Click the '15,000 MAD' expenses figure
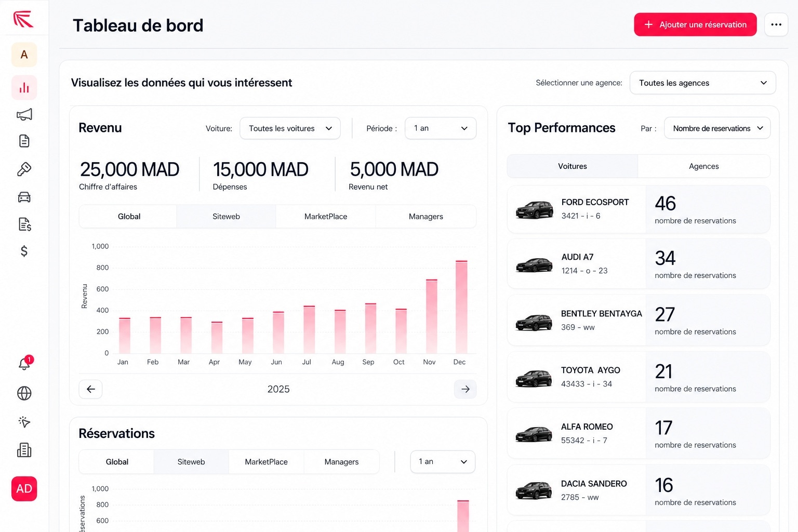Screen dimensions: 798x532 tap(260, 169)
